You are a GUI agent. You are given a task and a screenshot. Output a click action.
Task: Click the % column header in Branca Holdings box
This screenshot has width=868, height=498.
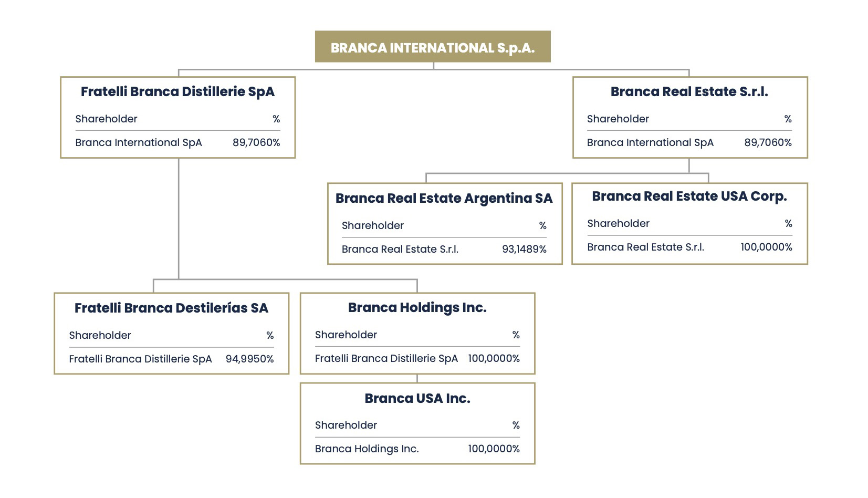516,335
